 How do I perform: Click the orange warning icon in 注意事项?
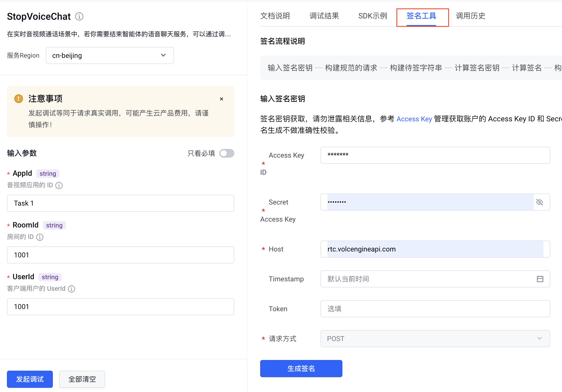coord(18,99)
